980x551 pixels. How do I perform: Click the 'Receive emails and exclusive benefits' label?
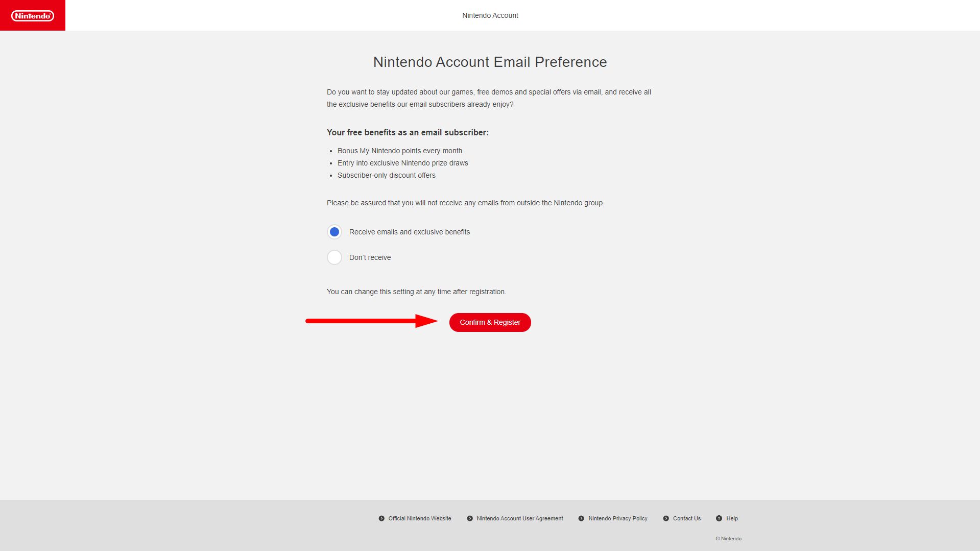(x=410, y=232)
